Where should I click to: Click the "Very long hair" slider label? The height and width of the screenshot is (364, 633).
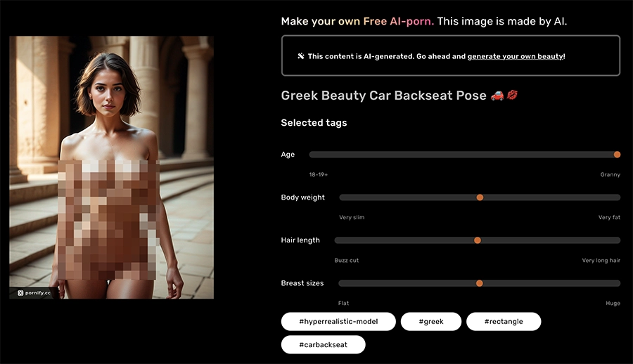(x=601, y=261)
